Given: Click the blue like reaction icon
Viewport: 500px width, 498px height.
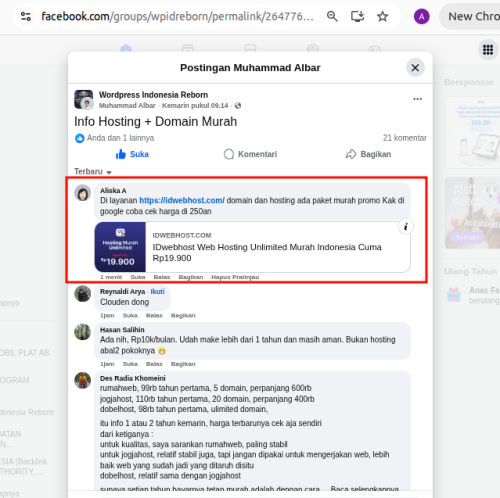Looking at the screenshot, I should click(79, 138).
